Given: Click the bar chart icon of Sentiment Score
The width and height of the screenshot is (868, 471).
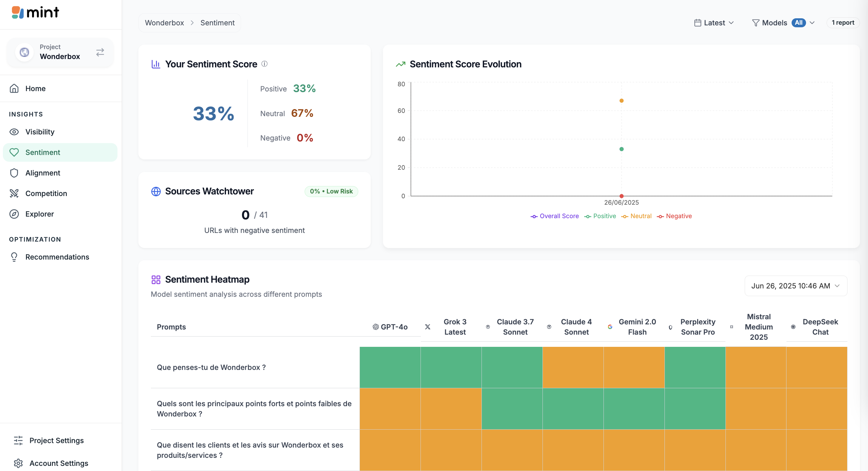Looking at the screenshot, I should point(156,64).
